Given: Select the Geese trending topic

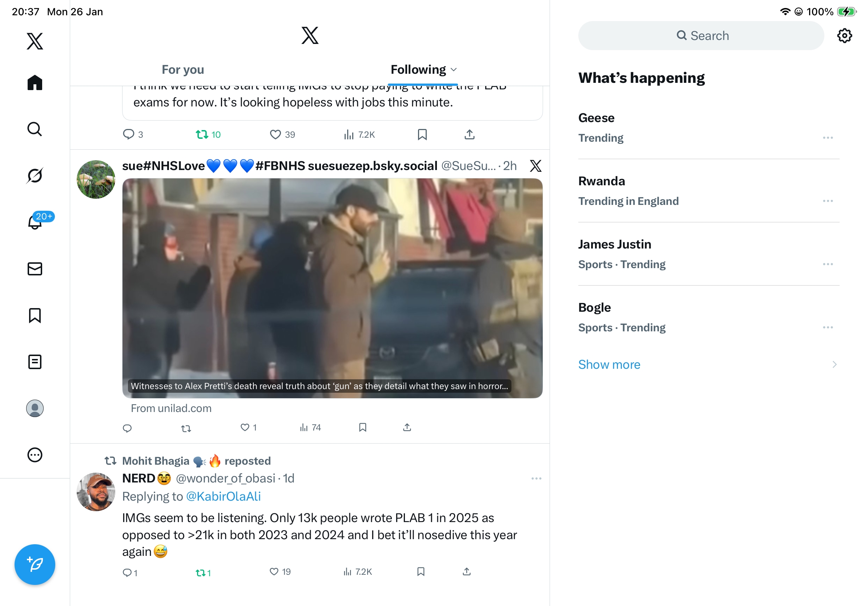Looking at the screenshot, I should [596, 118].
